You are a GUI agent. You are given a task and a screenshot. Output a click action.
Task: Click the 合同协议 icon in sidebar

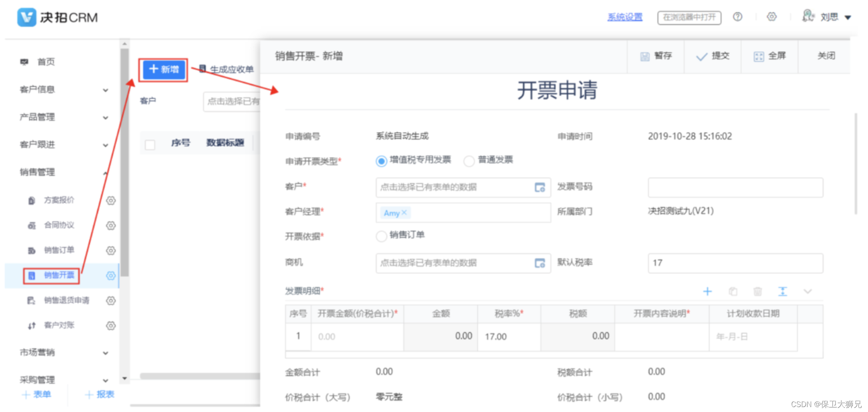32,226
